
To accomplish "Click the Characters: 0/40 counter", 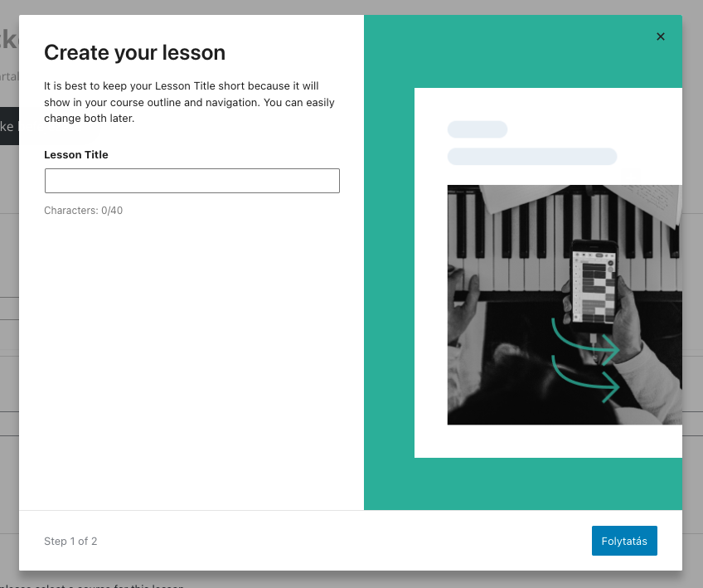I will tap(83, 210).
